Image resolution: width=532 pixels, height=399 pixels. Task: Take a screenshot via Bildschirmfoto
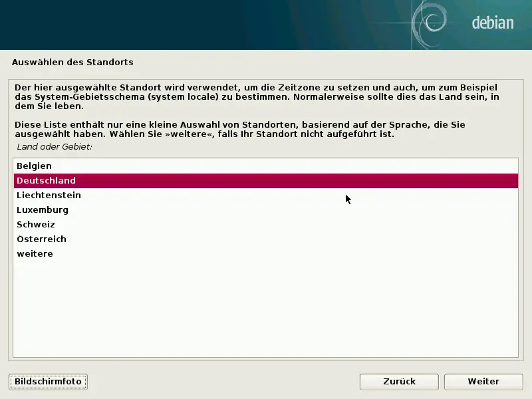(47, 381)
